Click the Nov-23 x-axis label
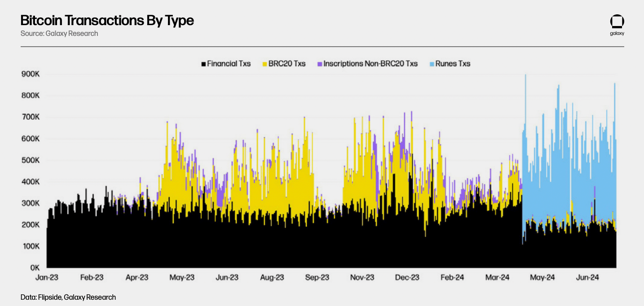This screenshot has height=306, width=644. (362, 278)
